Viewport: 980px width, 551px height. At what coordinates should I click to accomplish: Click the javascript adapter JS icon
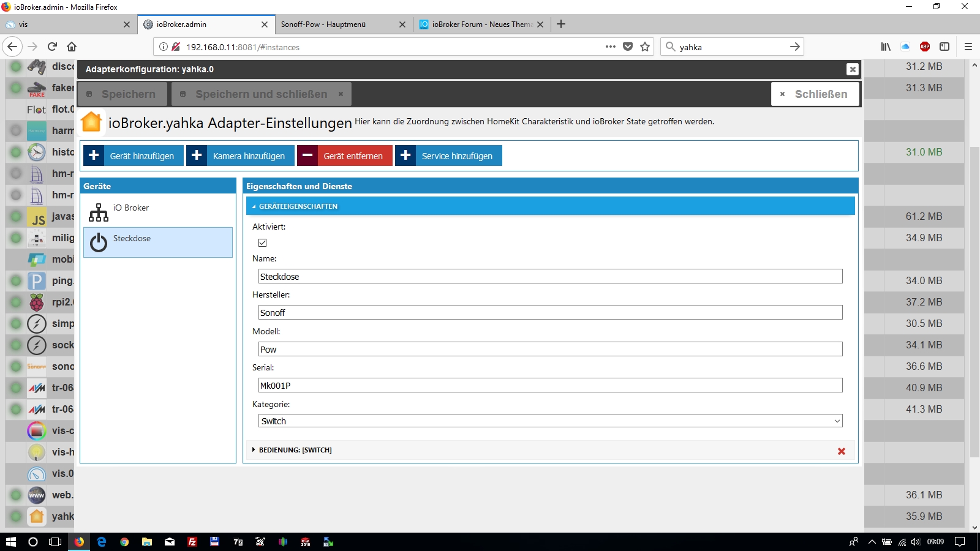pyautogui.click(x=37, y=217)
